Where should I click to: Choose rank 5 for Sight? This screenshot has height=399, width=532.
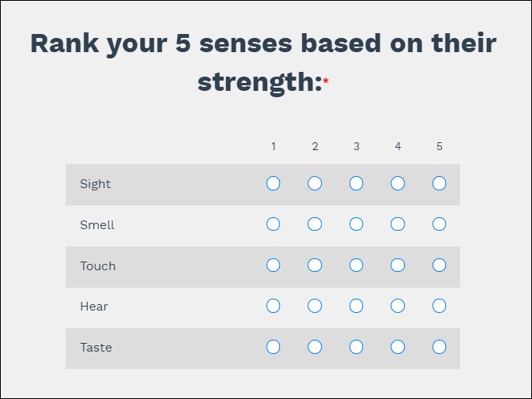point(440,183)
